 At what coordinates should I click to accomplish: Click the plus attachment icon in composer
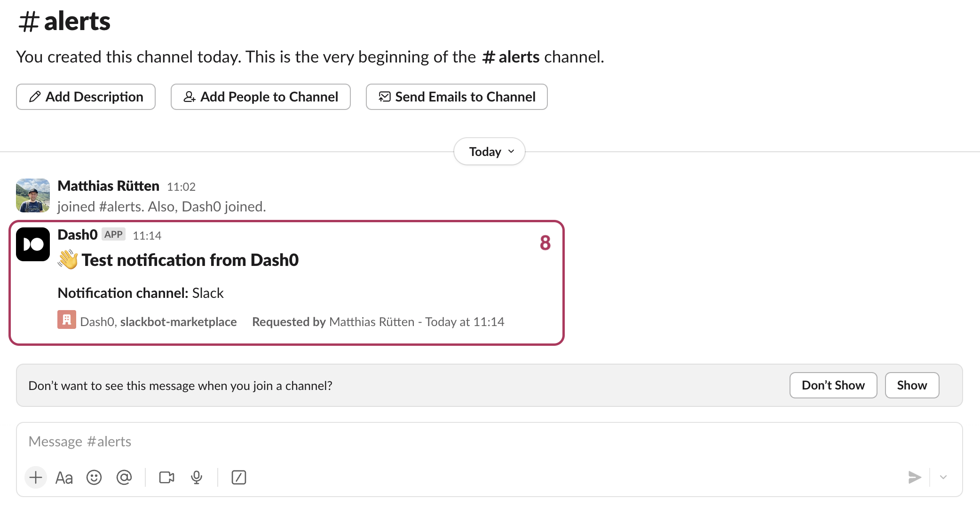click(x=36, y=477)
